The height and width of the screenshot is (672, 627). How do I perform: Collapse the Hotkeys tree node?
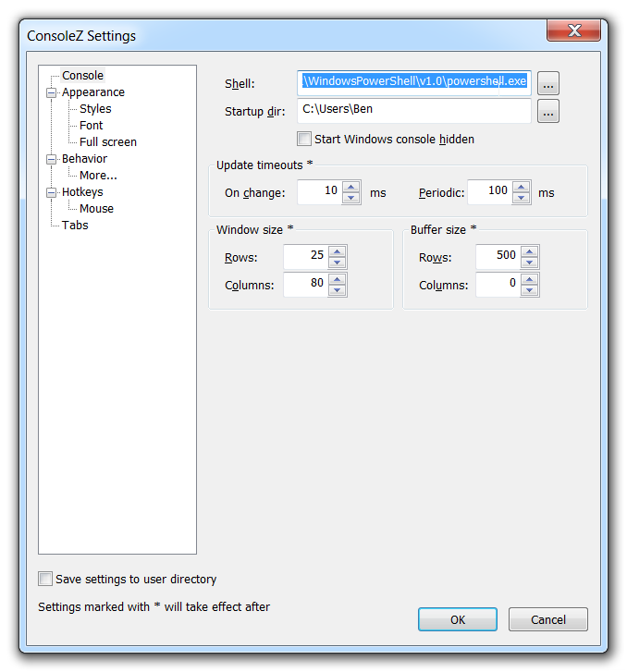[x=52, y=192]
